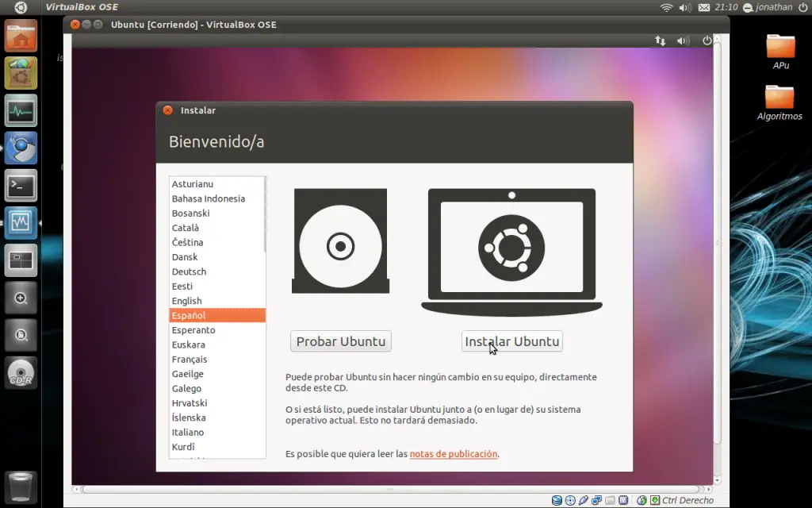Click the VirtualBox horizontal scrollbar

point(390,489)
